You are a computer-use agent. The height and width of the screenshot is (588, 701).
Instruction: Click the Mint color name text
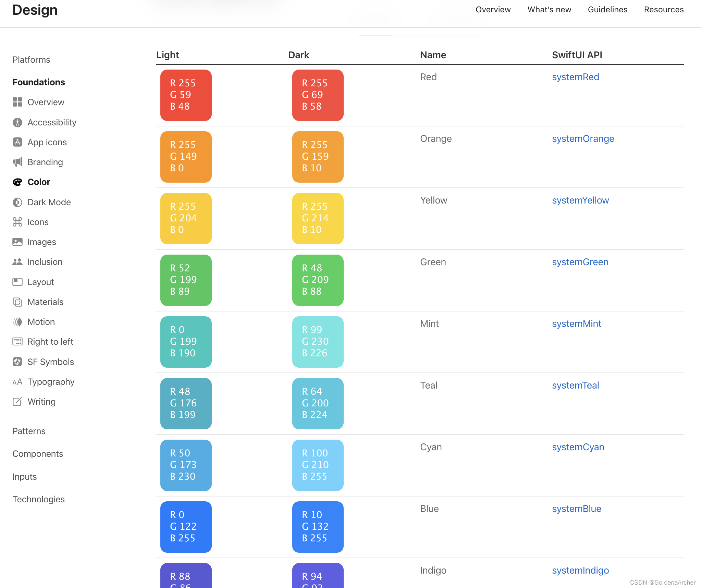(429, 324)
